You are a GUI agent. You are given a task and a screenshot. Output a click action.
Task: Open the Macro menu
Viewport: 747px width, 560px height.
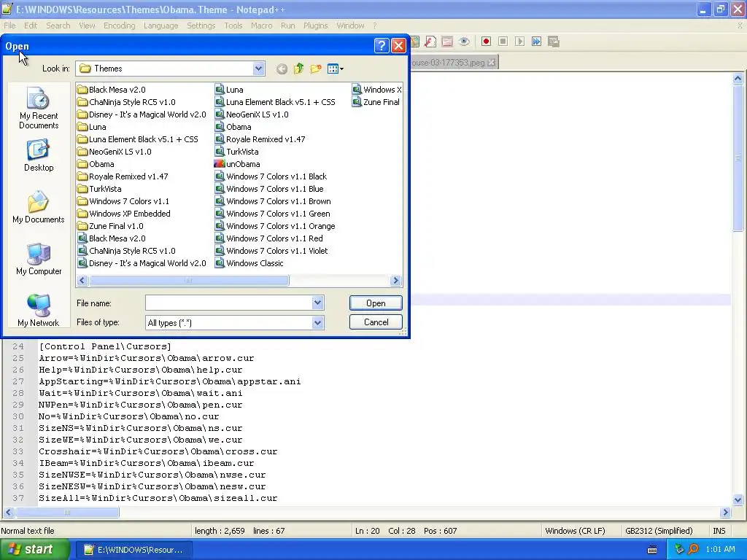[x=262, y=26]
